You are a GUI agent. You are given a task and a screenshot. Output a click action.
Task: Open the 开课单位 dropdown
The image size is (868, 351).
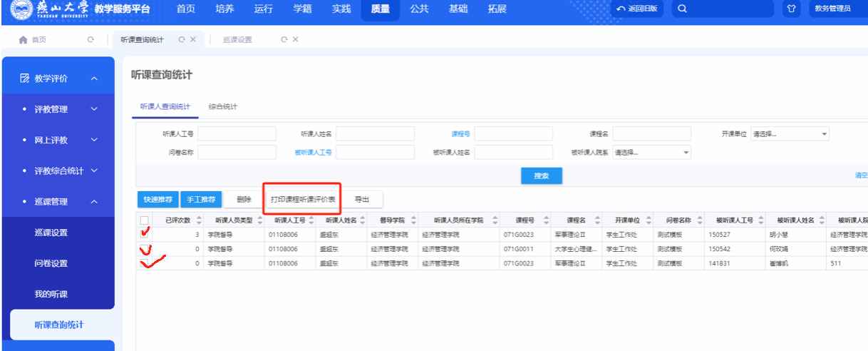coord(790,133)
